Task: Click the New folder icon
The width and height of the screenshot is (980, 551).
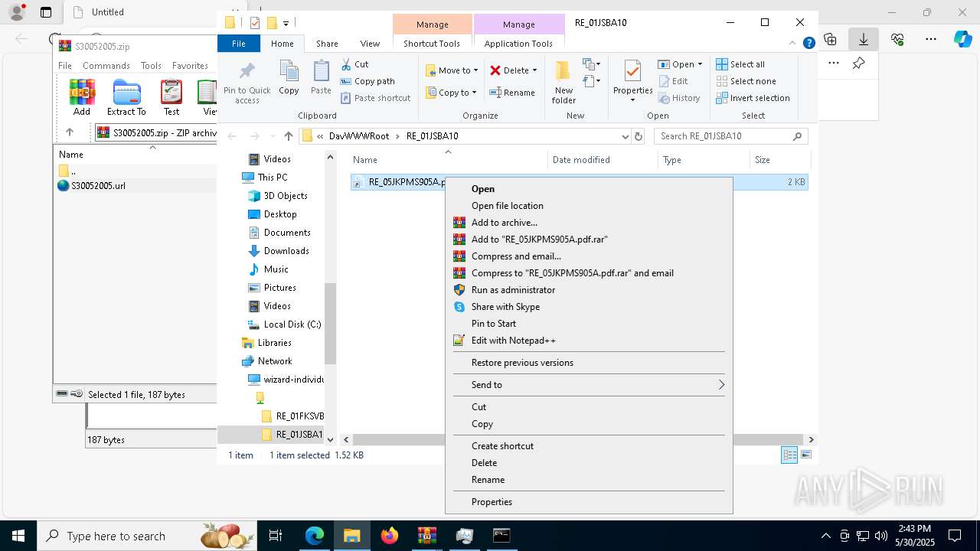Action: (x=563, y=83)
